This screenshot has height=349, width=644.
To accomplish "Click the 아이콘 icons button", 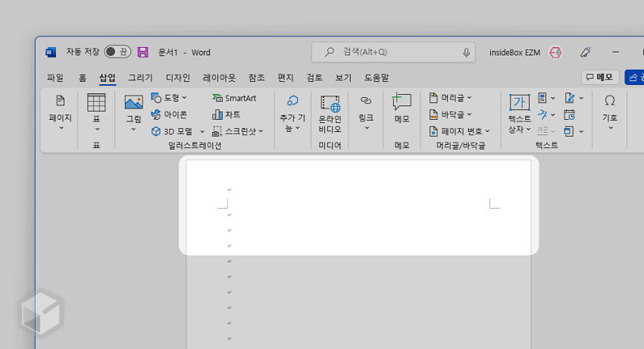I will pos(169,115).
